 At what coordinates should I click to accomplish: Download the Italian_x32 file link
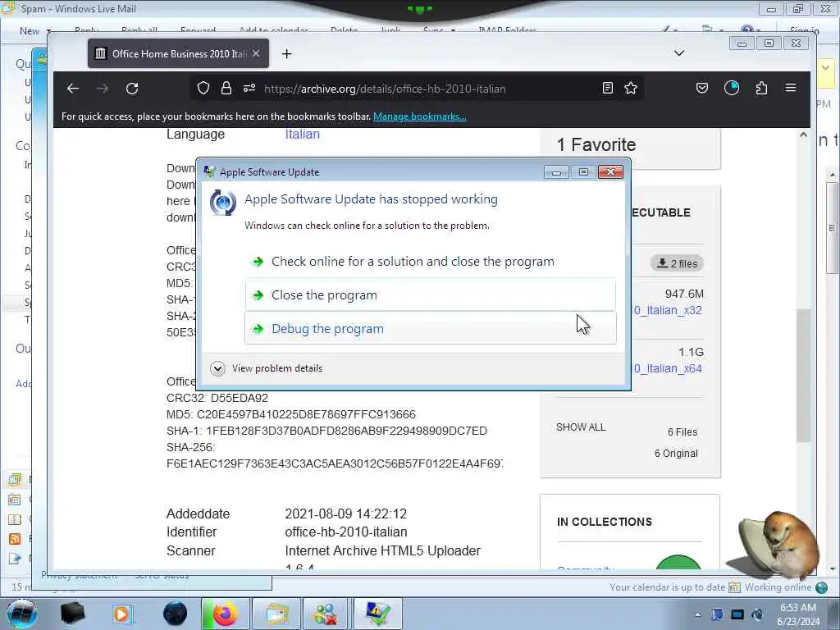(x=668, y=310)
